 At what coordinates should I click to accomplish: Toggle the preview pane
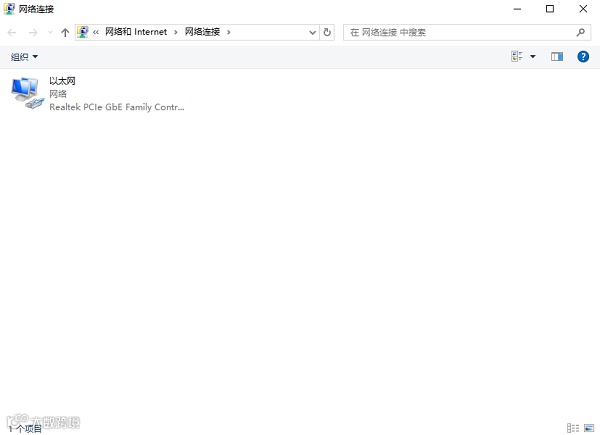coord(557,57)
